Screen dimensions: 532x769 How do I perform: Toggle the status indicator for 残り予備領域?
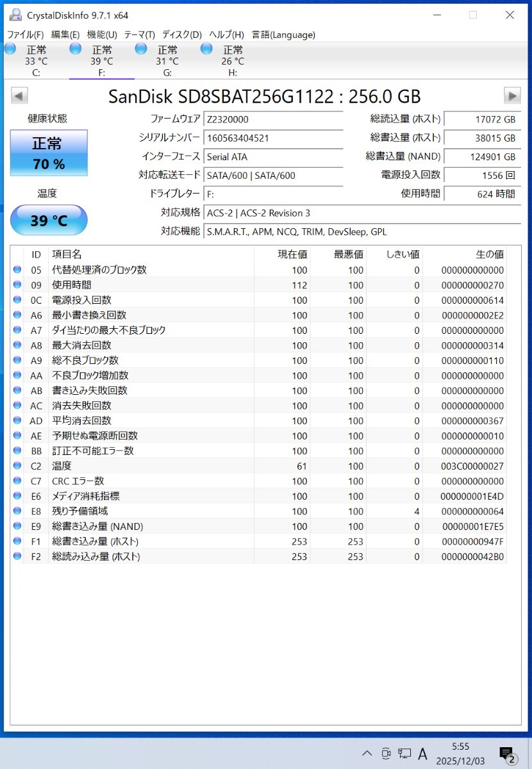[x=17, y=511]
